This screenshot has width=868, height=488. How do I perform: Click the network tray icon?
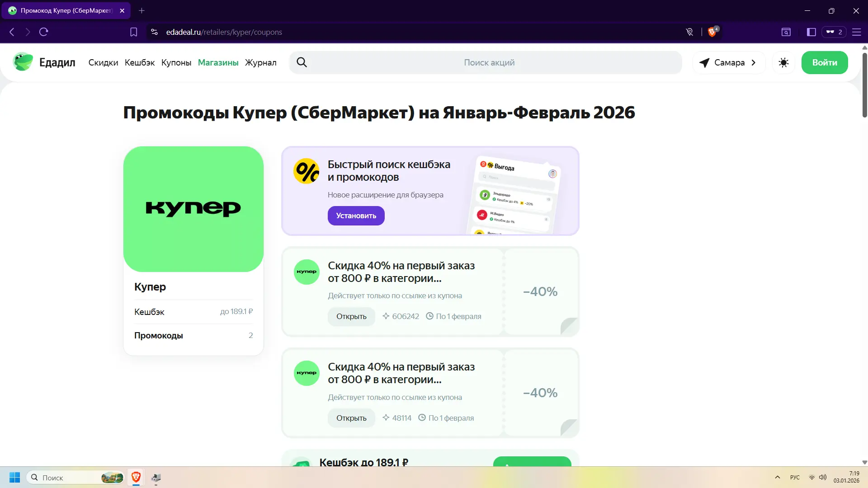point(812,478)
